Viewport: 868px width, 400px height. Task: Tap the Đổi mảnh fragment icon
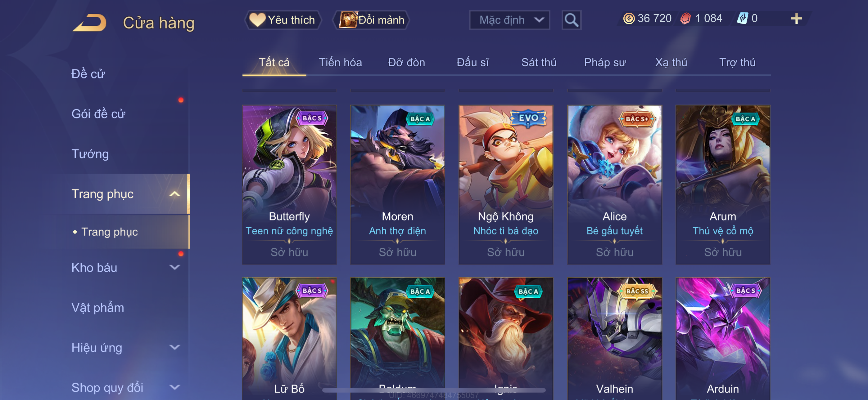[x=348, y=20]
